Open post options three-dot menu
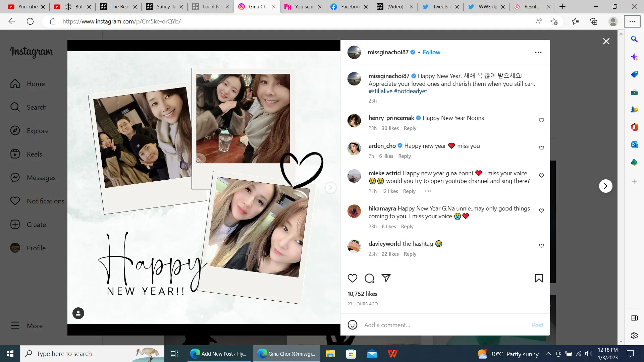This screenshot has height=362, width=644. pos(538,52)
